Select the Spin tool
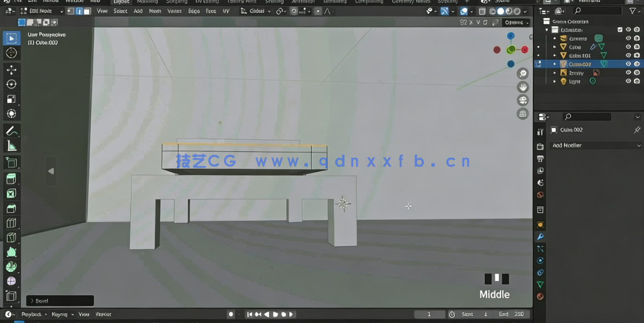This screenshot has height=323, width=644. (x=11, y=267)
